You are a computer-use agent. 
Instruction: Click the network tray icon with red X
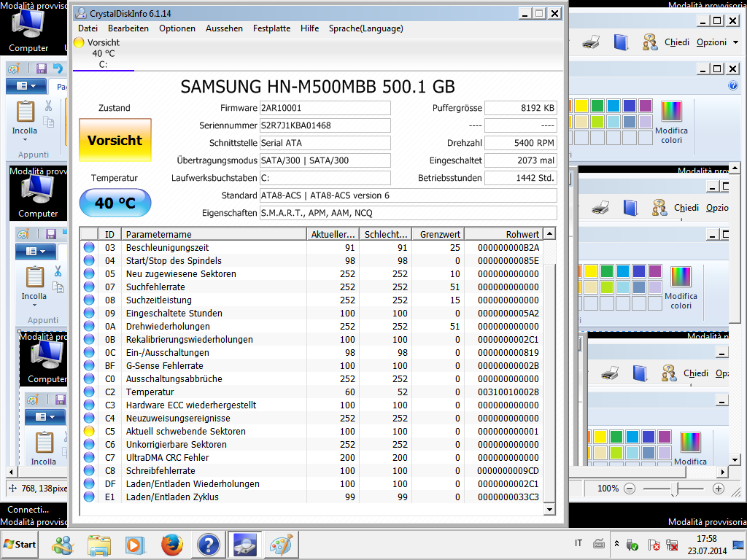pyautogui.click(x=673, y=544)
